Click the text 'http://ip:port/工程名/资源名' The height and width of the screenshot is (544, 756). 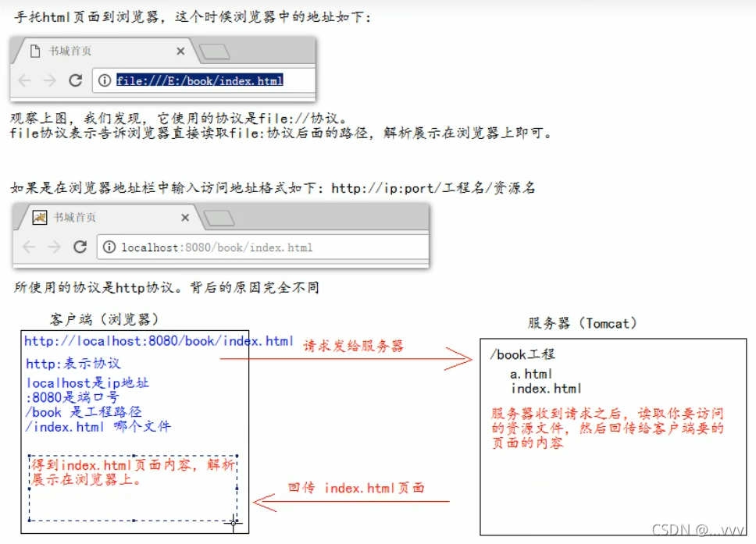[x=433, y=188]
